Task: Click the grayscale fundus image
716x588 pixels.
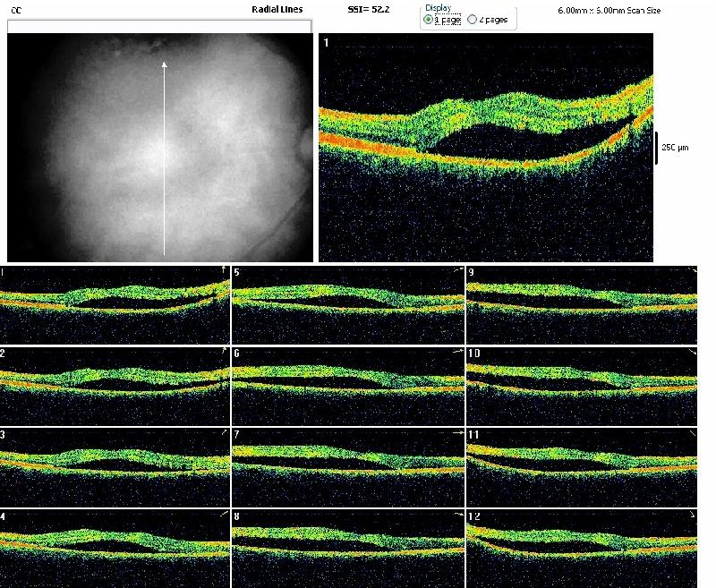Action: [160, 147]
